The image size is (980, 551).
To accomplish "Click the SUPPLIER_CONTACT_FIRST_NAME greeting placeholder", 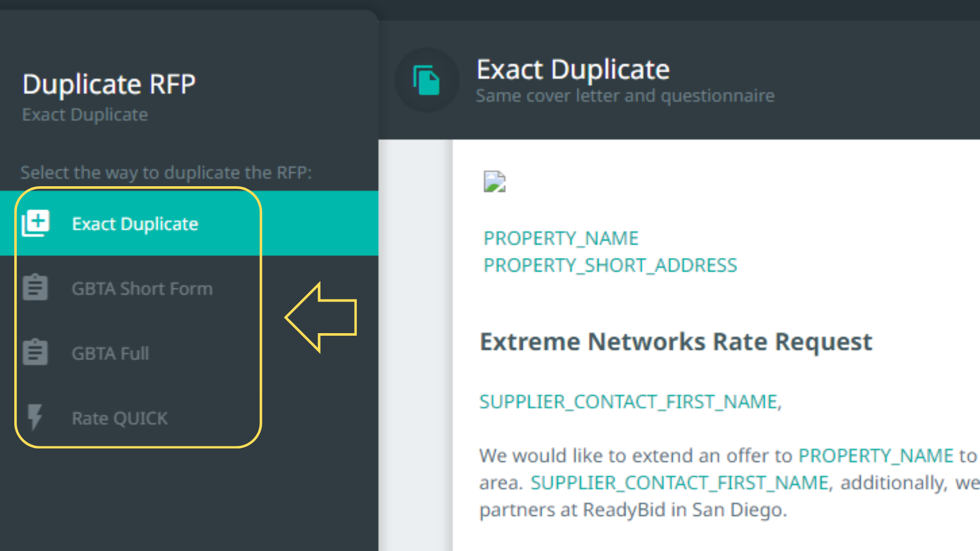I will coord(630,402).
